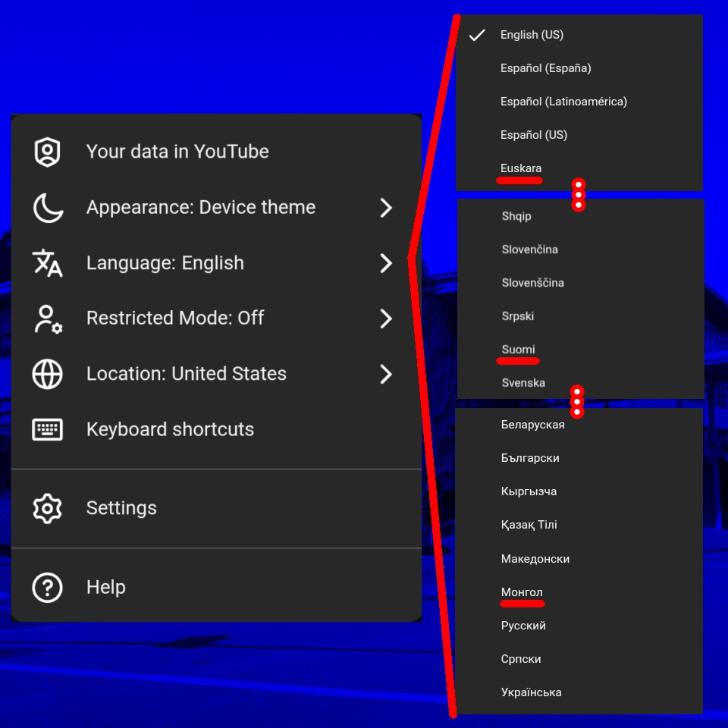
Task: Pick Suomi from the list
Action: pyautogui.click(x=580, y=350)
